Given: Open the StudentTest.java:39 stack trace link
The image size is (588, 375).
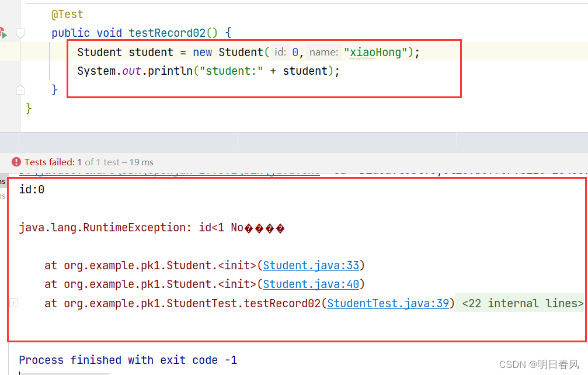Looking at the screenshot, I should coord(388,303).
